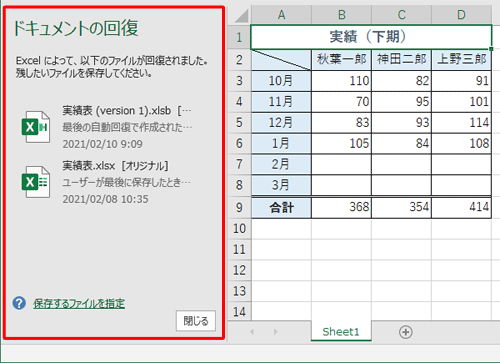Screen dimensions: 500x363
Task: Select the original file 実績表.xlsx [オリジナル]
Action: tap(106, 182)
